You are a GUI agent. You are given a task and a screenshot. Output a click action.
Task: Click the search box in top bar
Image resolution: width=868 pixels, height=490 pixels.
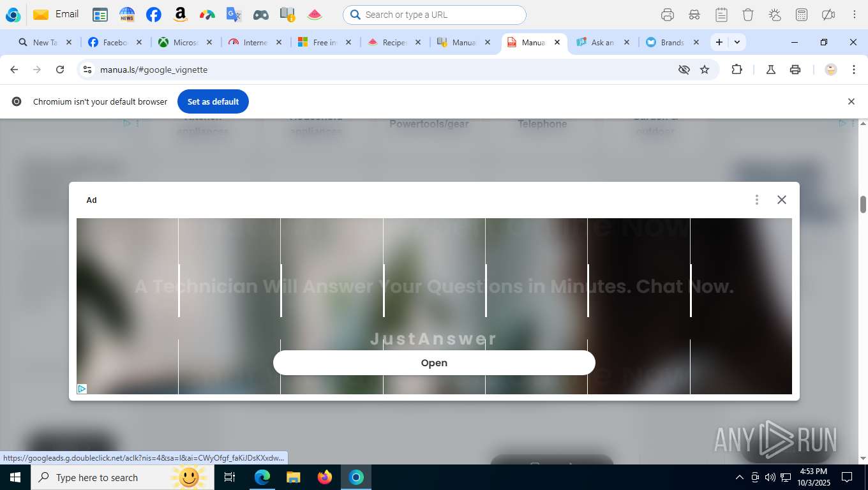click(435, 15)
